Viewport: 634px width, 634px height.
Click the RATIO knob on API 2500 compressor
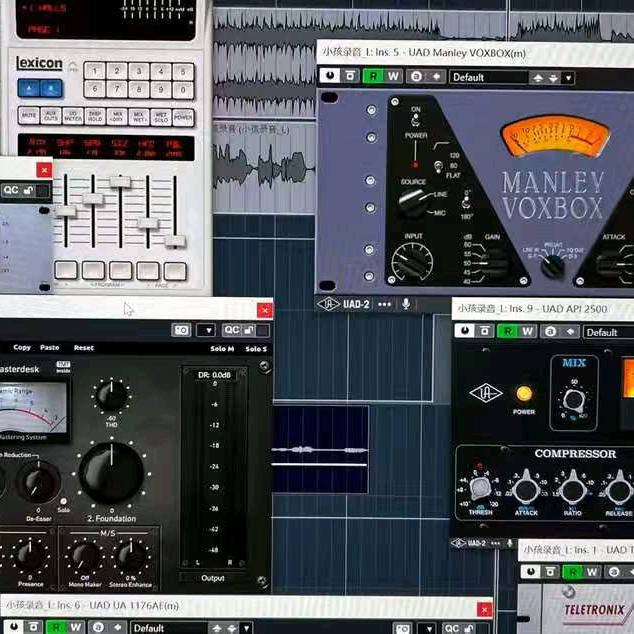pyautogui.click(x=573, y=489)
